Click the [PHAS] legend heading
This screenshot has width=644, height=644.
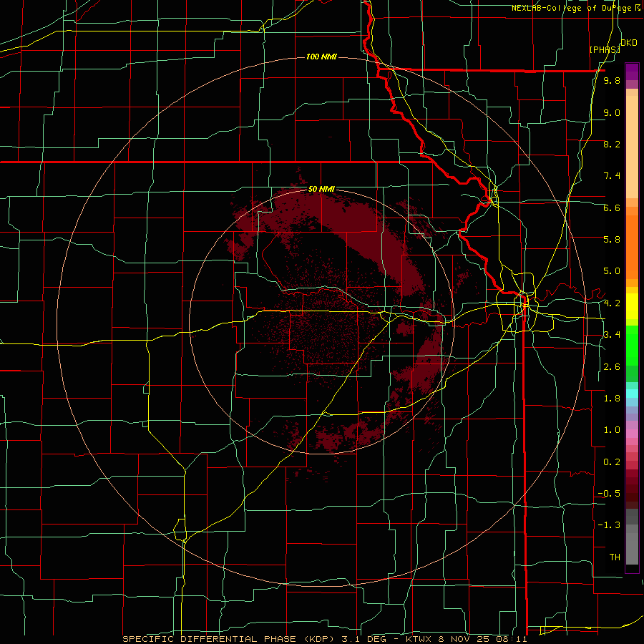605,49
